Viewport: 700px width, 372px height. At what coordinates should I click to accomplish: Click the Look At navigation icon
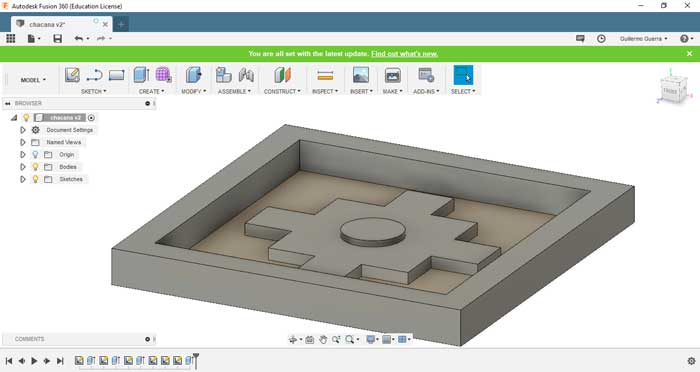click(309, 339)
